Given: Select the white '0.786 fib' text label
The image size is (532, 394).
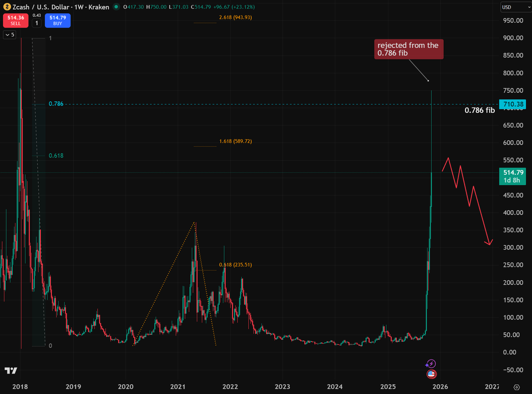Looking at the screenshot, I should [x=479, y=110].
